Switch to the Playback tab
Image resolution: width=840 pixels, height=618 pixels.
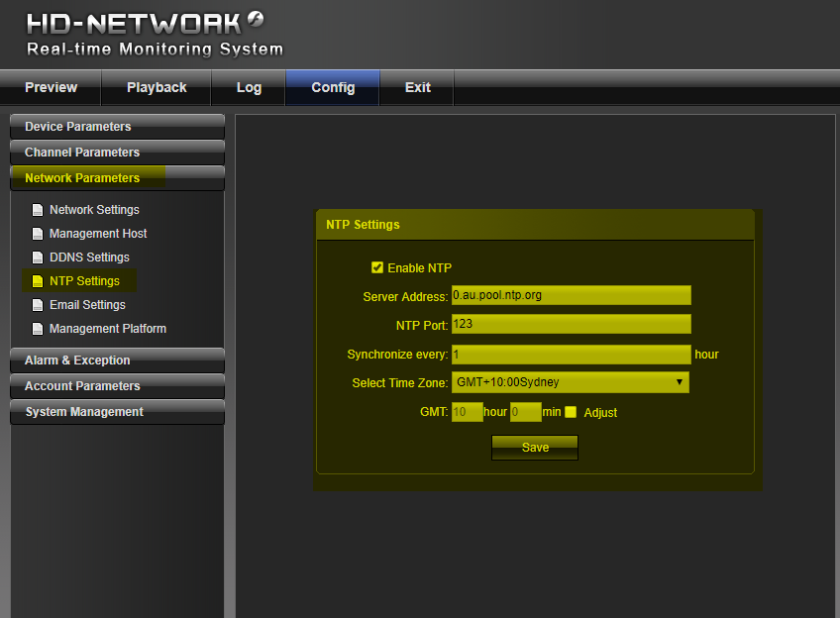157,87
